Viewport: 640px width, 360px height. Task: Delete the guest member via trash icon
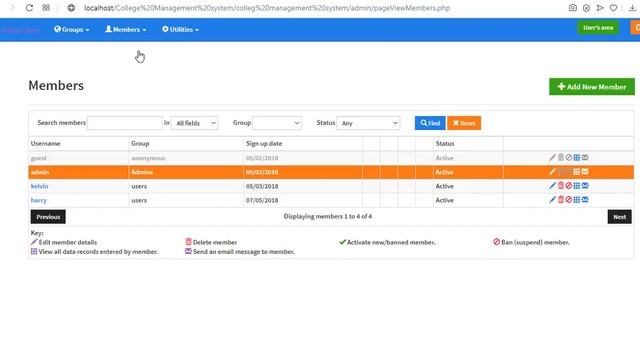[x=561, y=158]
